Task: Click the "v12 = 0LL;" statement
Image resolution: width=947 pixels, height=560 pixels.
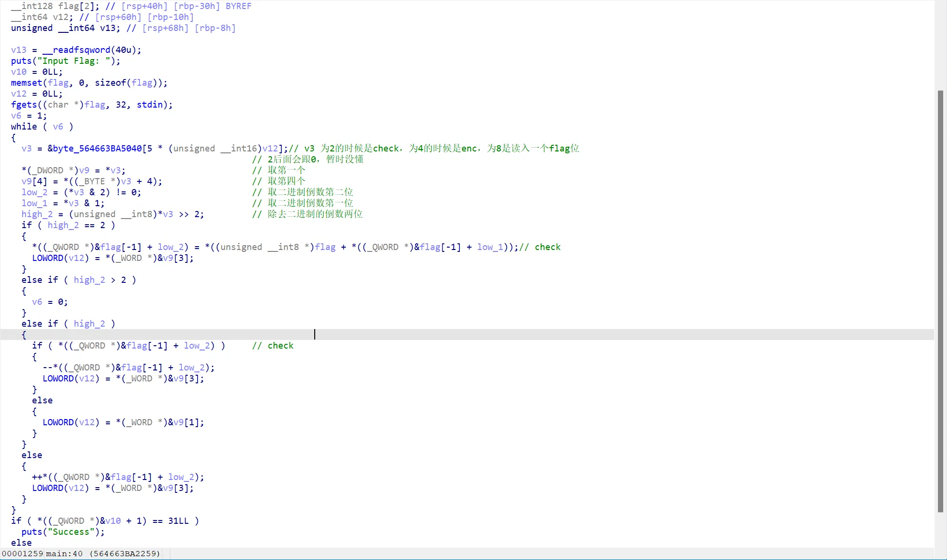Action: 37,94
